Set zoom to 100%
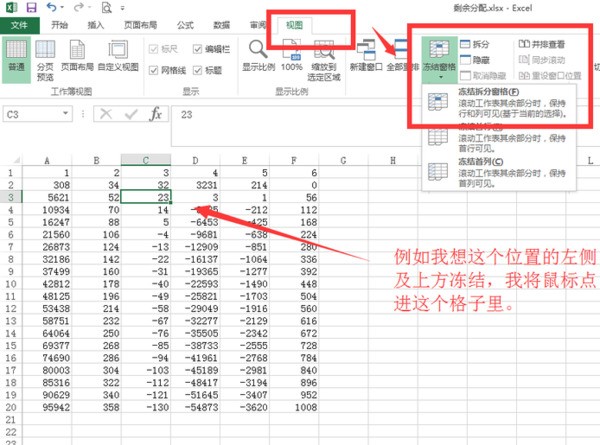The width and height of the screenshot is (600, 445). [x=292, y=56]
